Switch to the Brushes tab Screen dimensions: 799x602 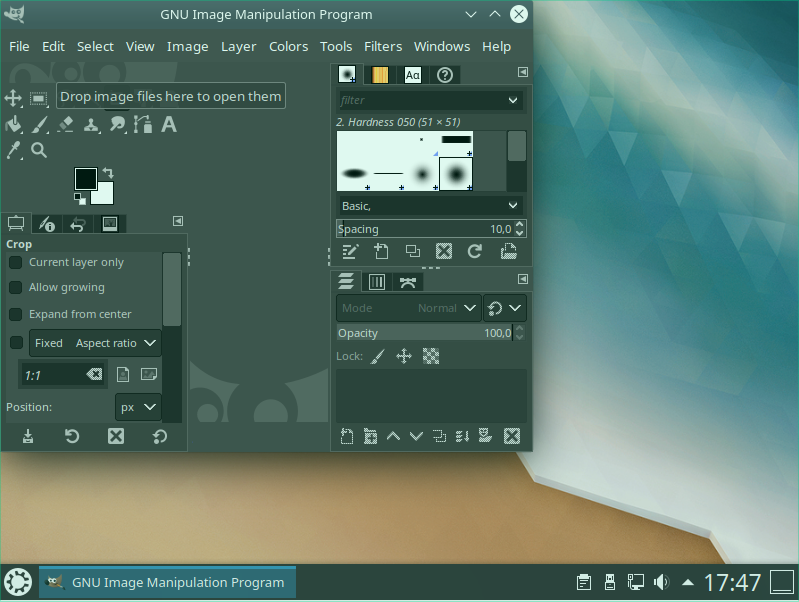click(347, 75)
